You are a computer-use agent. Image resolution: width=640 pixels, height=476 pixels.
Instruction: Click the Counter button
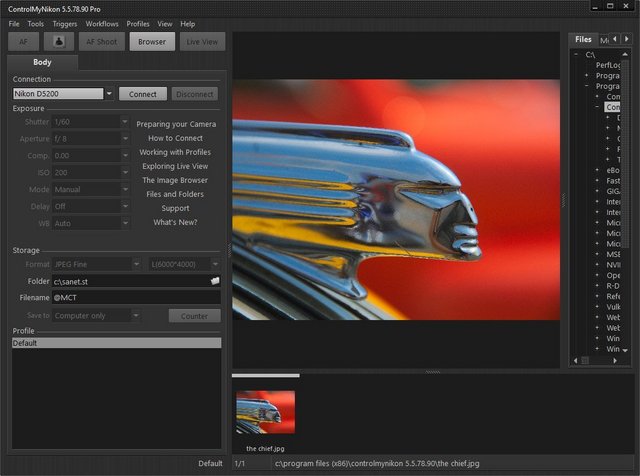(x=195, y=316)
